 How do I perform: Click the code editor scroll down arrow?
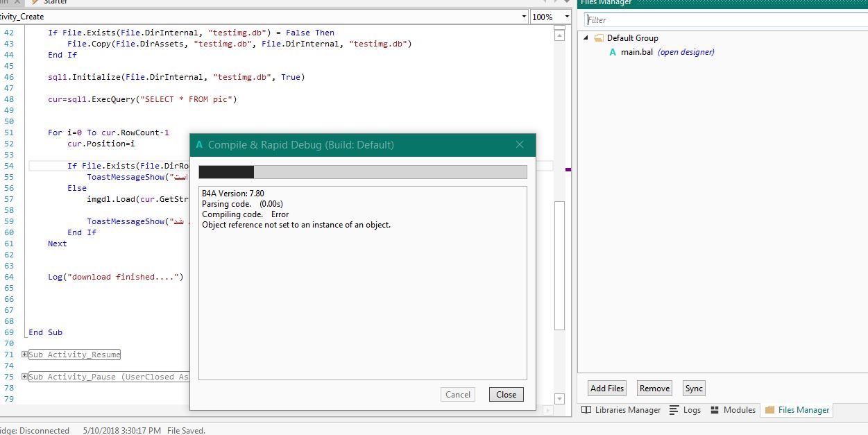click(560, 399)
